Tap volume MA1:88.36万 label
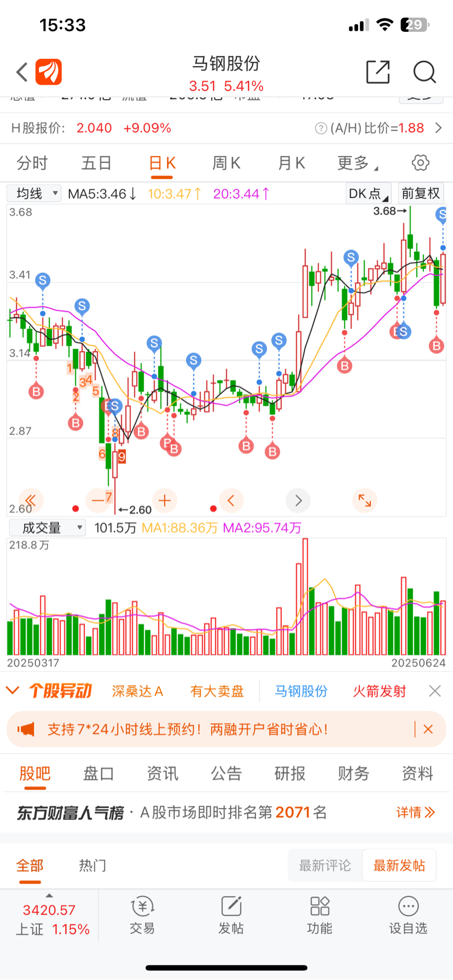The width and height of the screenshot is (453, 980). click(180, 527)
